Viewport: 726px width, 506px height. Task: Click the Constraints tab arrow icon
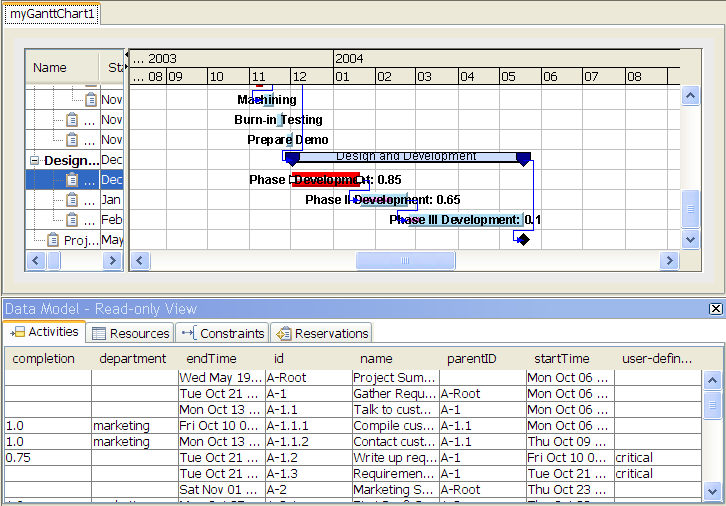point(188,333)
